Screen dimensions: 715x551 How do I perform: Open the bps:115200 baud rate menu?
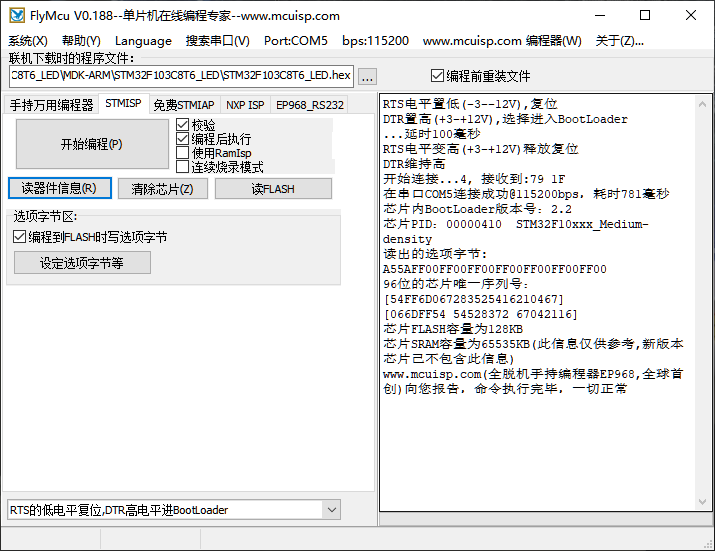pyautogui.click(x=375, y=41)
